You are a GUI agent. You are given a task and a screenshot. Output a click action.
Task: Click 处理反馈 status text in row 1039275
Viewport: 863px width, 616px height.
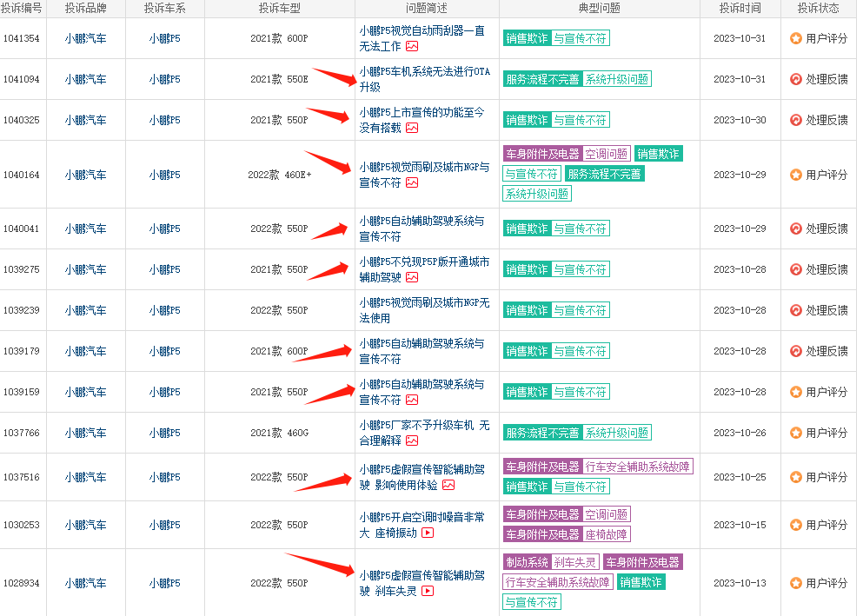coord(826,269)
